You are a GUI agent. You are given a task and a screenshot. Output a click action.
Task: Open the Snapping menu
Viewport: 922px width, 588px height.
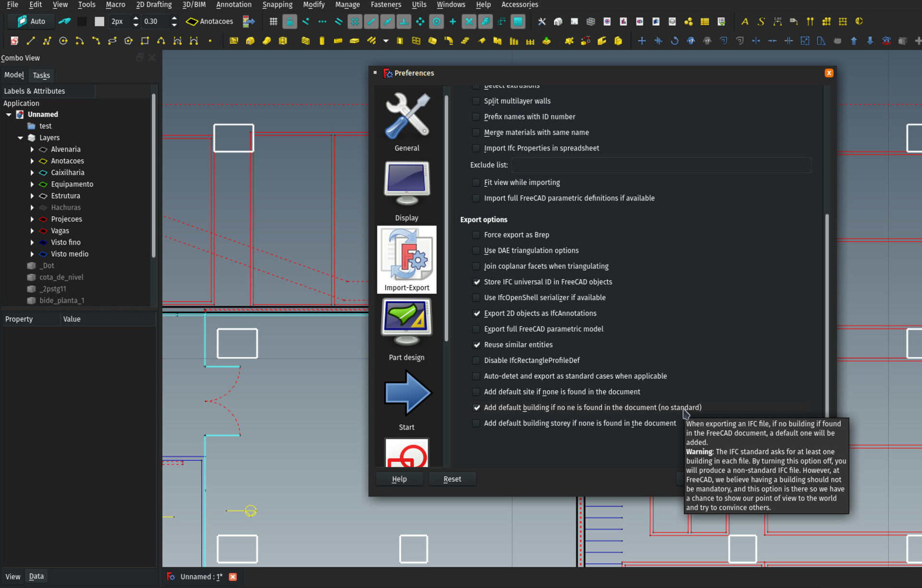278,5
